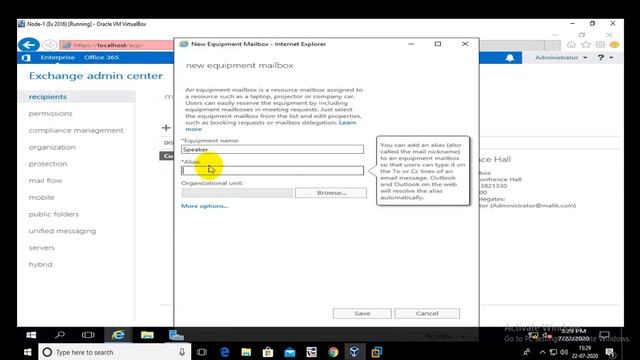Open Microsoft Edge from host taskbar
The width and height of the screenshot is (640, 360).
click(224, 352)
